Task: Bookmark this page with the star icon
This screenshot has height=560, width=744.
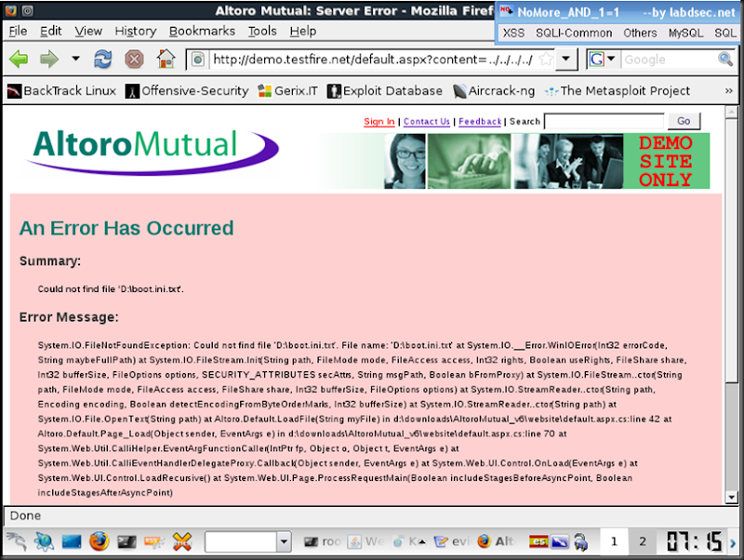Action: click(546, 60)
